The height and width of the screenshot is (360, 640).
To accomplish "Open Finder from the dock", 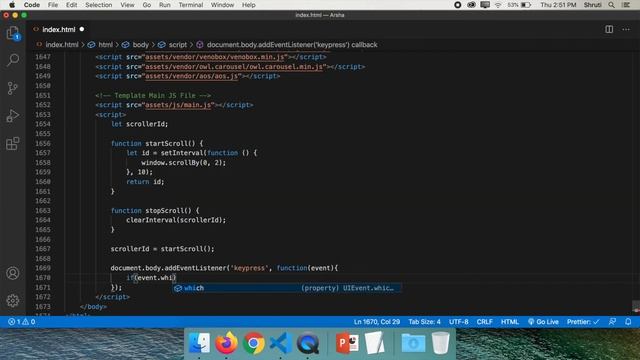I will click(199, 342).
